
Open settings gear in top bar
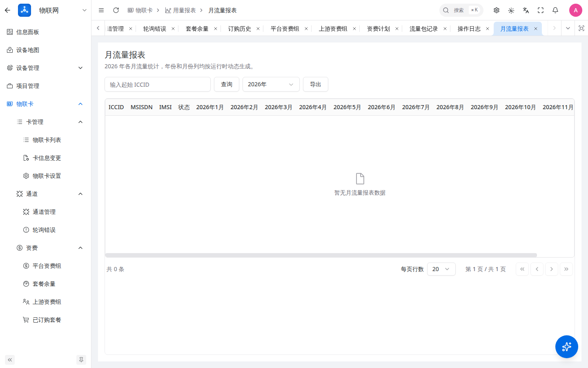pyautogui.click(x=497, y=10)
